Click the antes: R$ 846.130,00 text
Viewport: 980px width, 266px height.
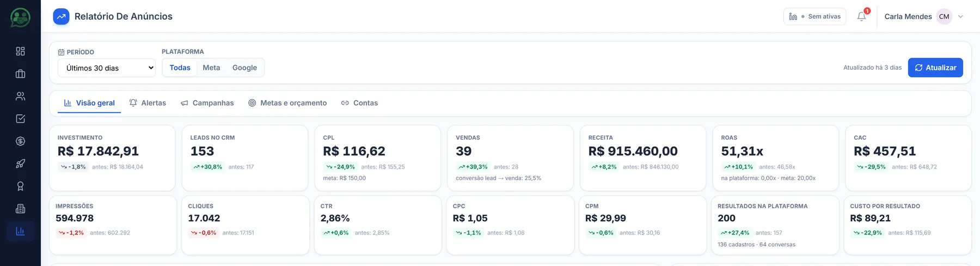[x=651, y=167]
